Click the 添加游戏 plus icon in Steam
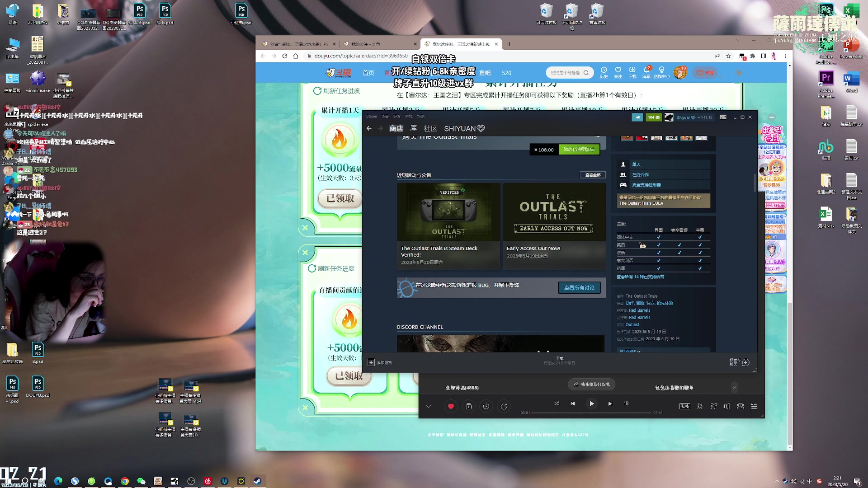Viewport: 868px width, 488px height. tap(371, 362)
